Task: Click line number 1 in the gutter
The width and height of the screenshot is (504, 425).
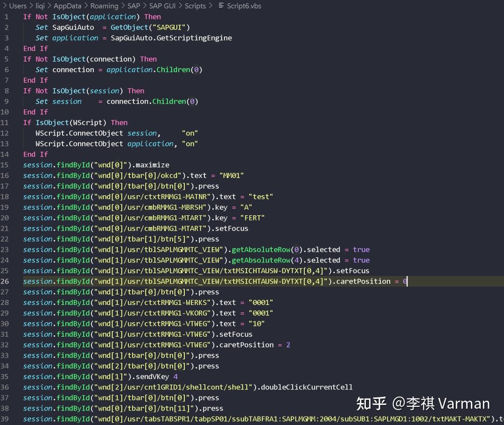Action: tap(7, 16)
